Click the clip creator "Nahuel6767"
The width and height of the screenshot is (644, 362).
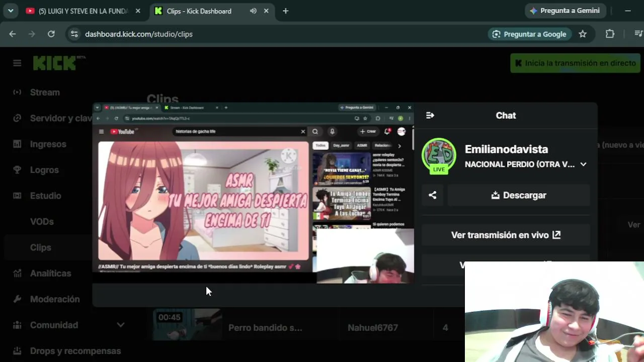point(373,328)
